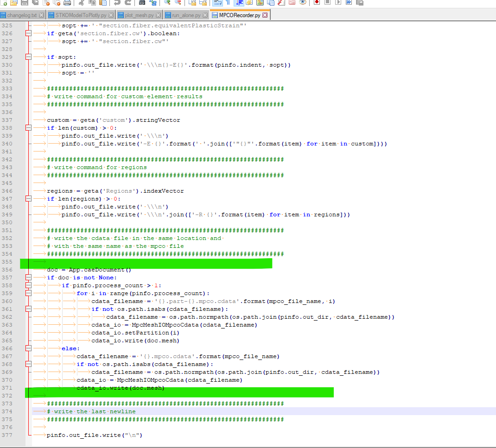
Task: Collapse the 'for i in range' loop fold
Action: [x=28, y=293]
